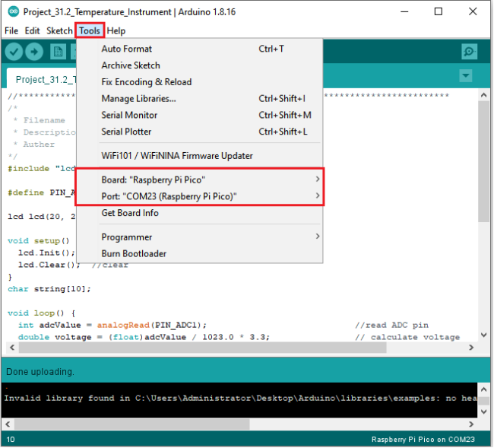Maximize the Arduino window
This screenshot has width=494, height=448.
tap(439, 11)
